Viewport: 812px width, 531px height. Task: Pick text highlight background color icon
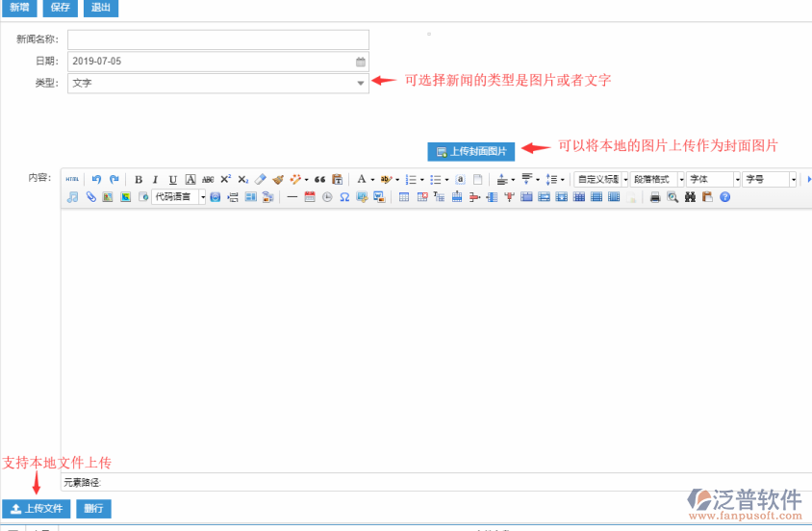coord(386,179)
